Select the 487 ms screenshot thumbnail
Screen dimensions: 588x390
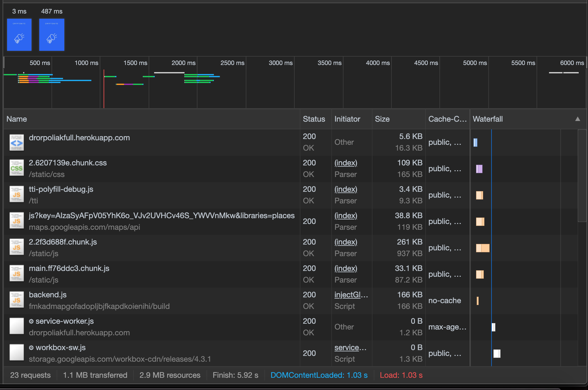click(x=52, y=35)
